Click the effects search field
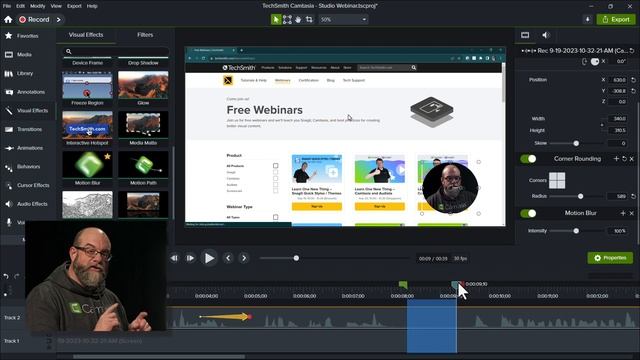Viewport: 640px width, 360px height. [115, 51]
